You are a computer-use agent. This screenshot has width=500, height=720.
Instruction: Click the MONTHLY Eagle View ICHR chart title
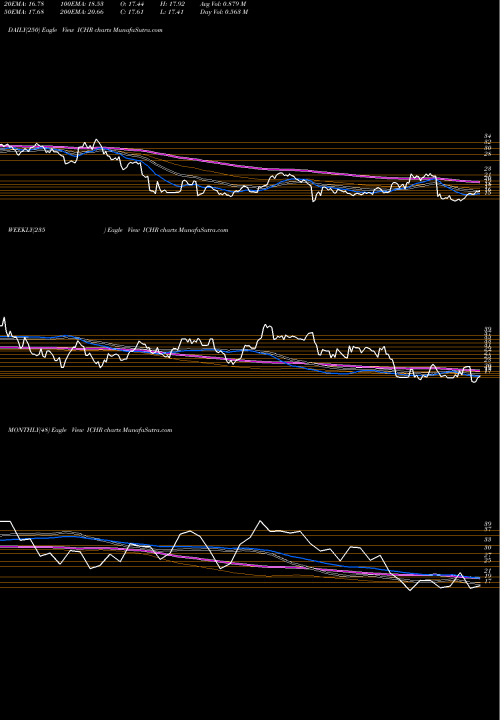click(90, 430)
